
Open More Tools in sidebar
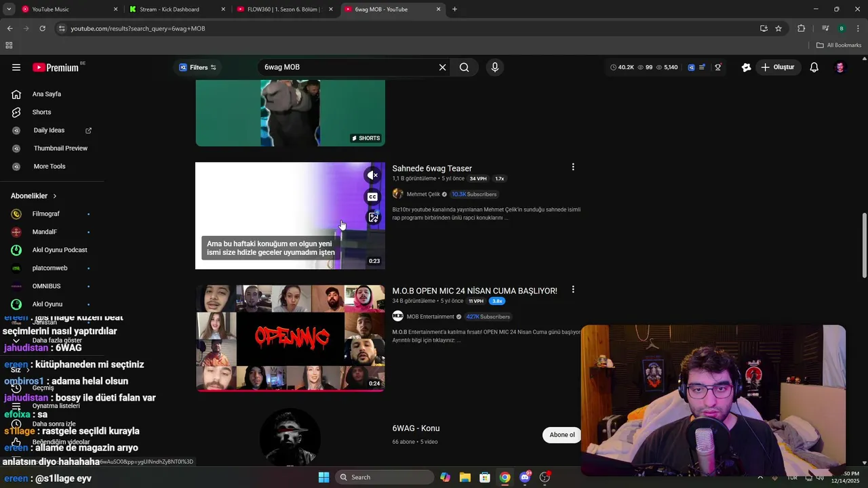(49, 166)
